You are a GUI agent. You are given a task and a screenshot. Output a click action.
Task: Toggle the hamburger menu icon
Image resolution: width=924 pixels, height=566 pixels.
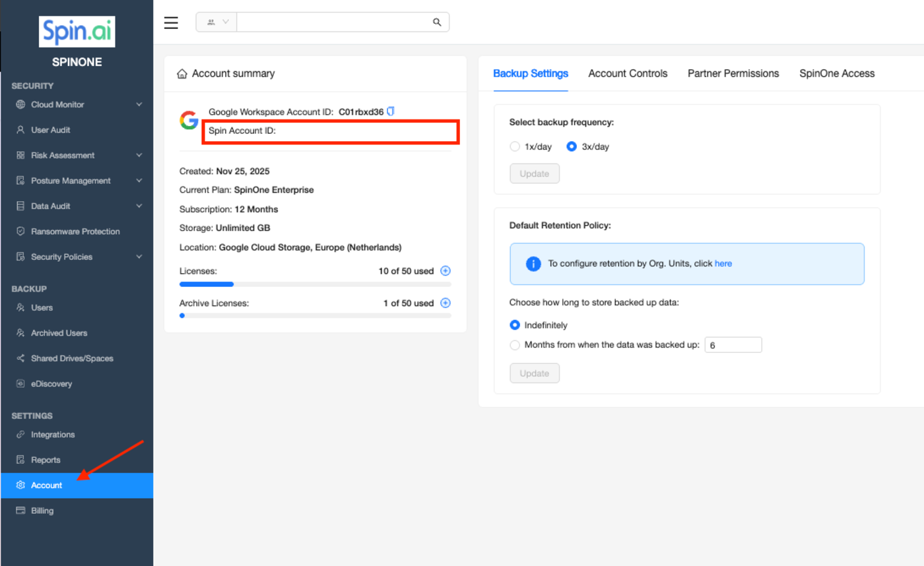click(171, 22)
